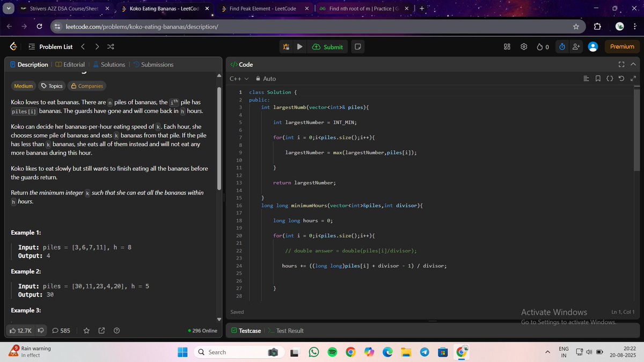Open the C++ language dropdown
This screenshot has height=362, width=644.
(x=239, y=78)
